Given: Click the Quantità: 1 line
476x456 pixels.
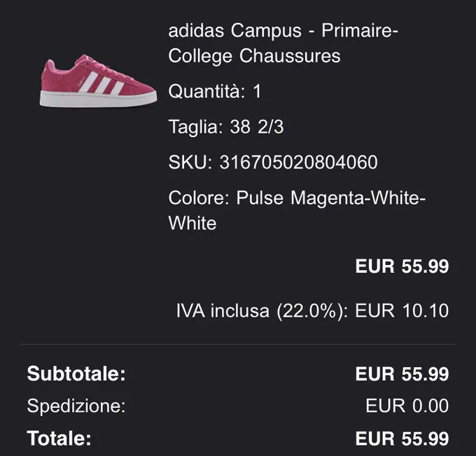Looking at the screenshot, I should (215, 91).
